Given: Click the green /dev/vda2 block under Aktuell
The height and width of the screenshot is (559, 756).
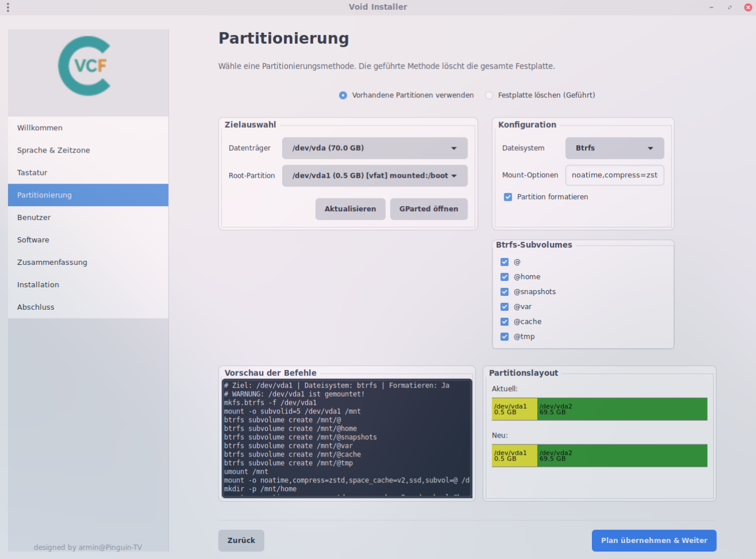Looking at the screenshot, I should [622, 409].
